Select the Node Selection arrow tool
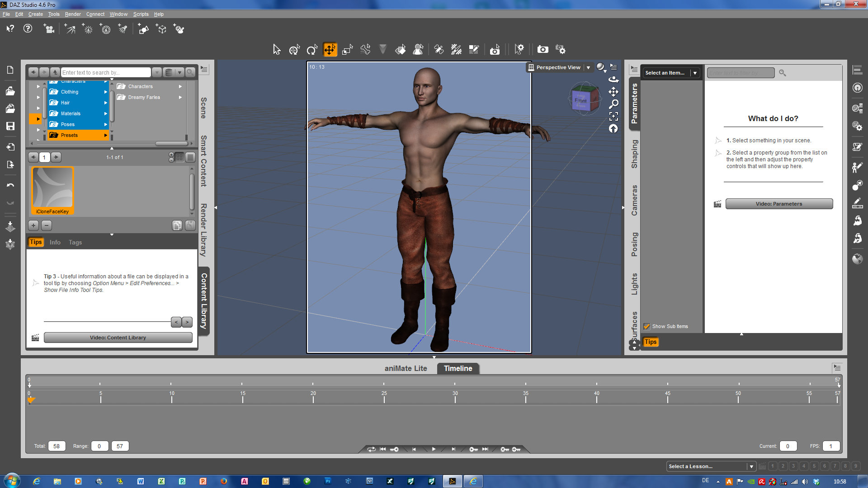 pyautogui.click(x=277, y=50)
